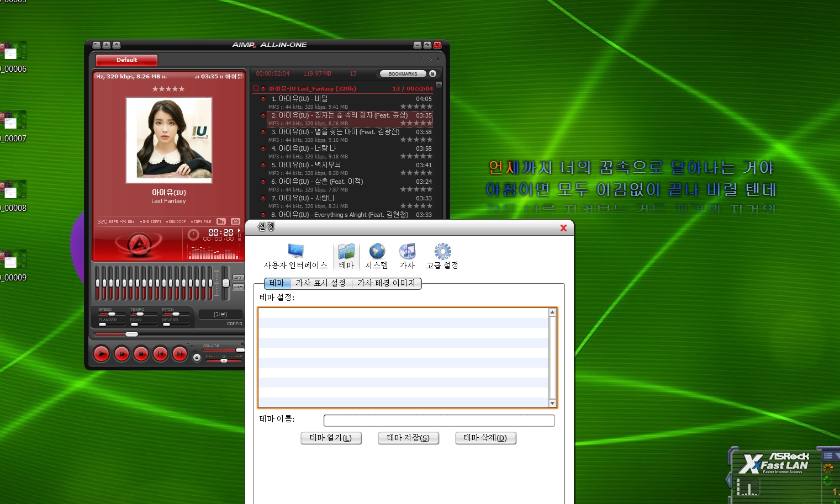Stop playback with the square Stop button
840x504 pixels.
141,354
